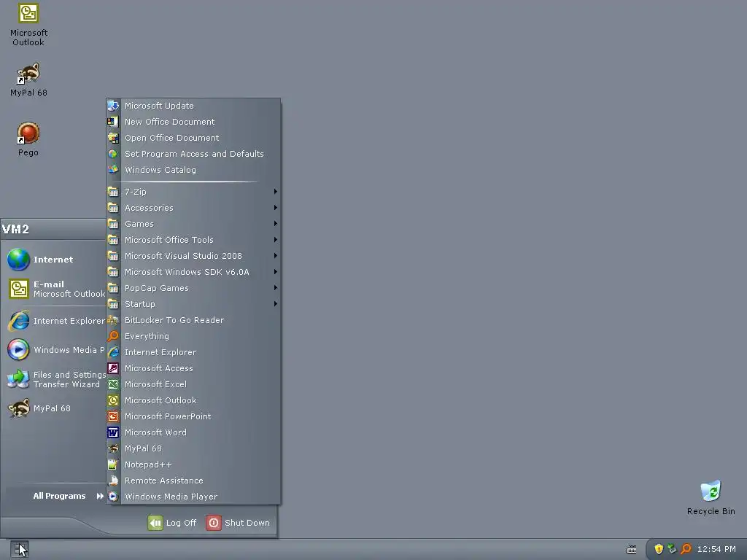The image size is (747, 560).
Task: Click the Shut Down button
Action: click(239, 523)
